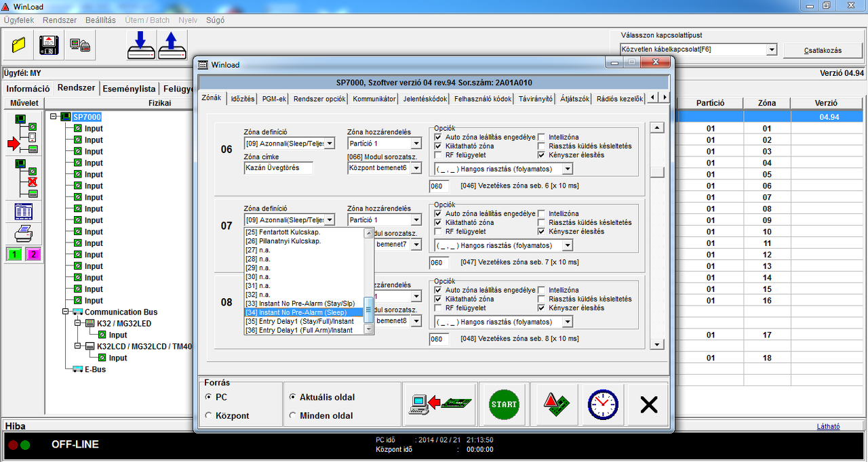Collapse the K32 / MG32LED node
868x462 pixels.
[77, 323]
